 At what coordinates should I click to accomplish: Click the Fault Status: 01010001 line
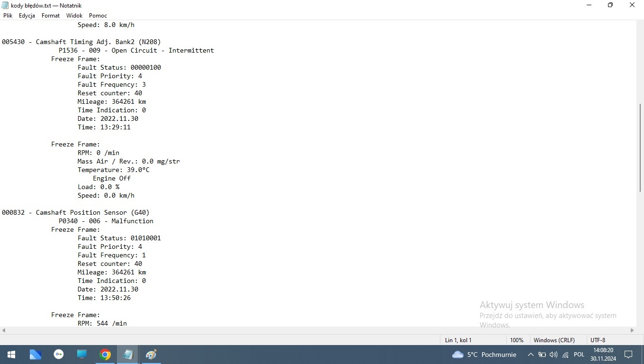(119, 238)
